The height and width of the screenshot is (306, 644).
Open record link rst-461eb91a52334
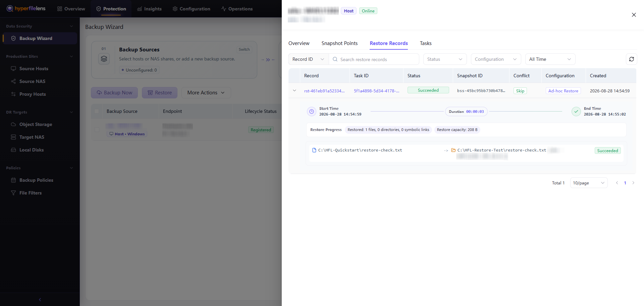(x=324, y=91)
